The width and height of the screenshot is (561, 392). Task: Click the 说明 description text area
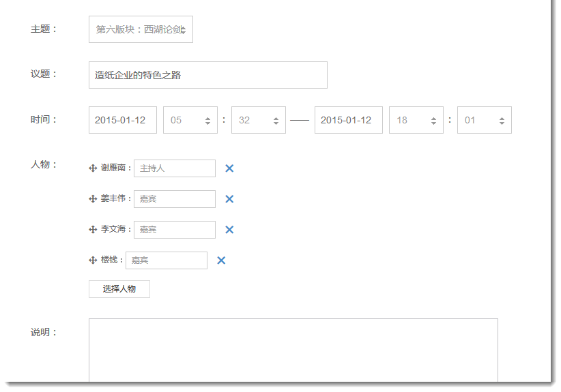point(293,349)
